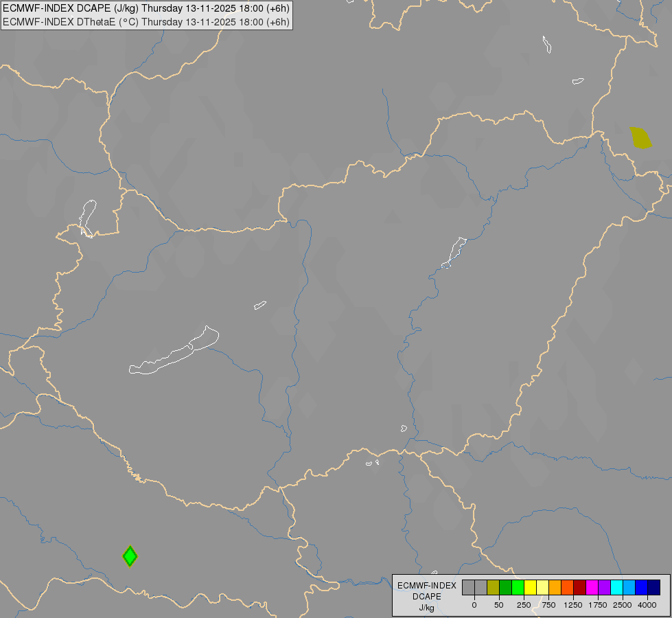Select the bright green legend swatch
The width and height of the screenshot is (672, 618).
(518, 588)
